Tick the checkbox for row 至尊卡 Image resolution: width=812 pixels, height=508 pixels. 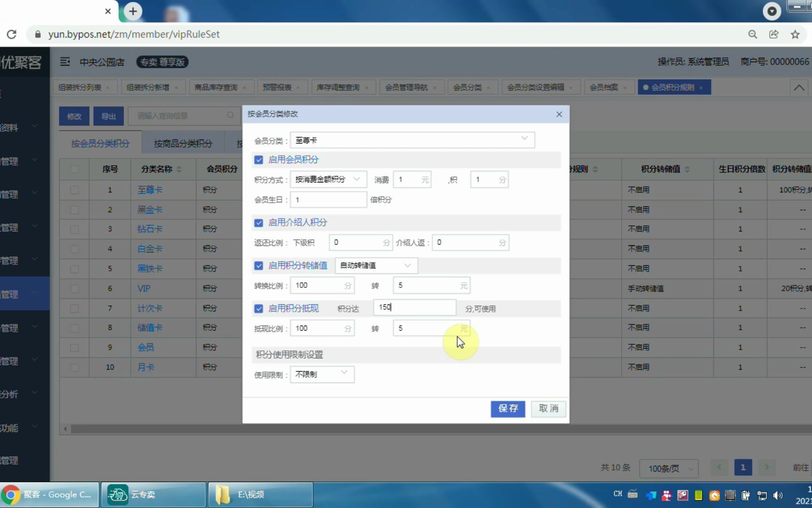point(74,190)
